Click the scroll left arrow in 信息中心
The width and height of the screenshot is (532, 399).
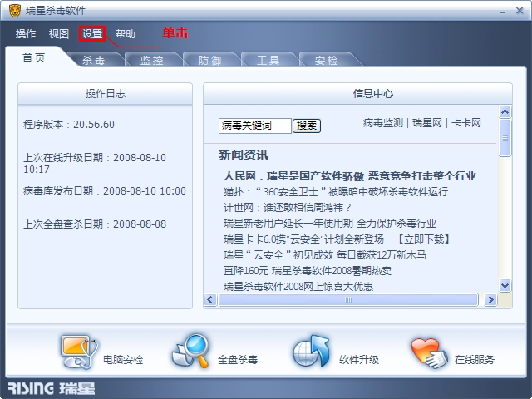[210, 299]
